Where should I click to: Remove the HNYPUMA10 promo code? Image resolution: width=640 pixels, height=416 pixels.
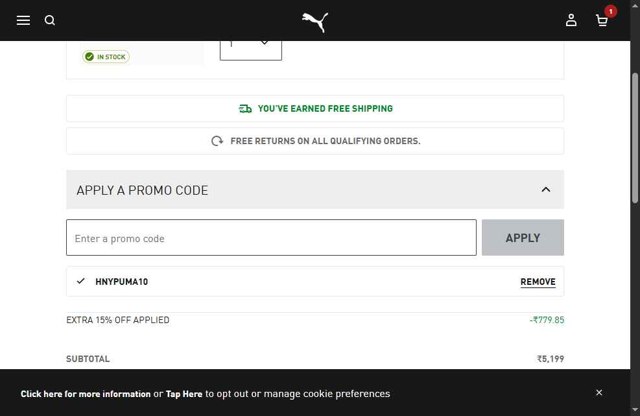(x=537, y=282)
